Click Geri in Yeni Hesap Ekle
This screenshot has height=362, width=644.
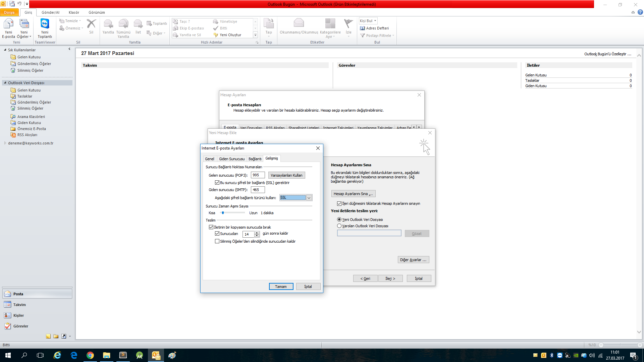[365, 279]
